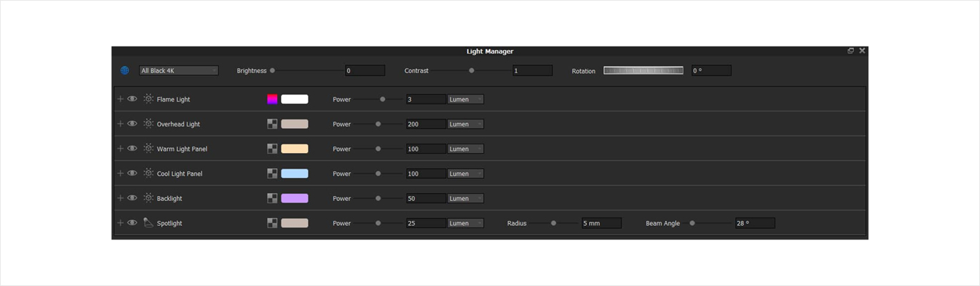Select the Warm Light Panel name label
980x286 pixels.
(x=182, y=149)
